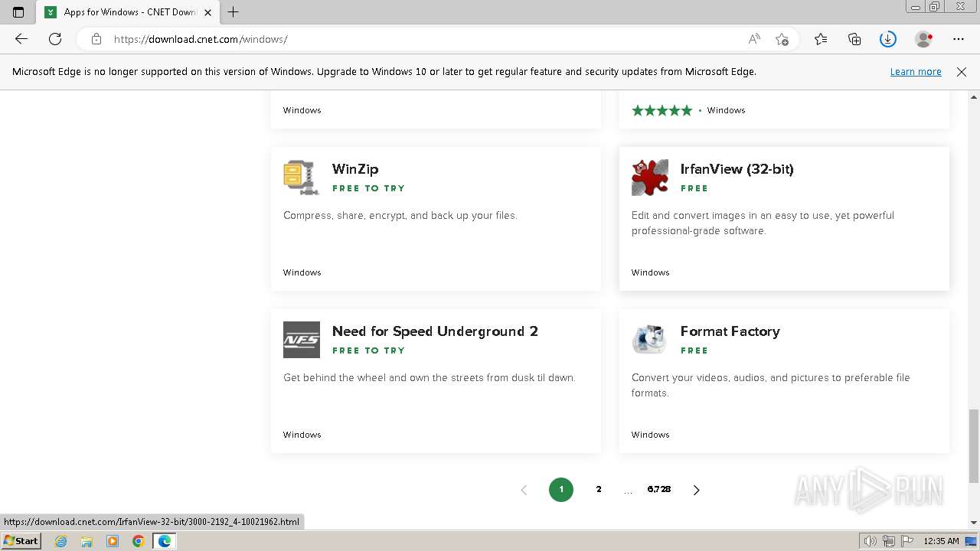
Task: Open the Need for Speed NFS icon
Action: 302,340
